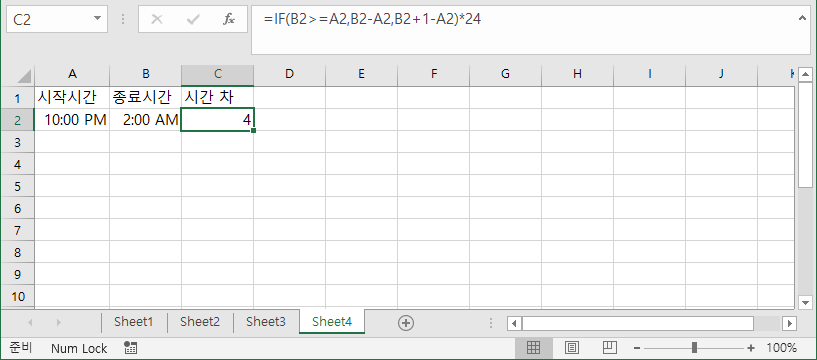Select row 1 header
Screen dimensions: 817x360
tap(17, 98)
